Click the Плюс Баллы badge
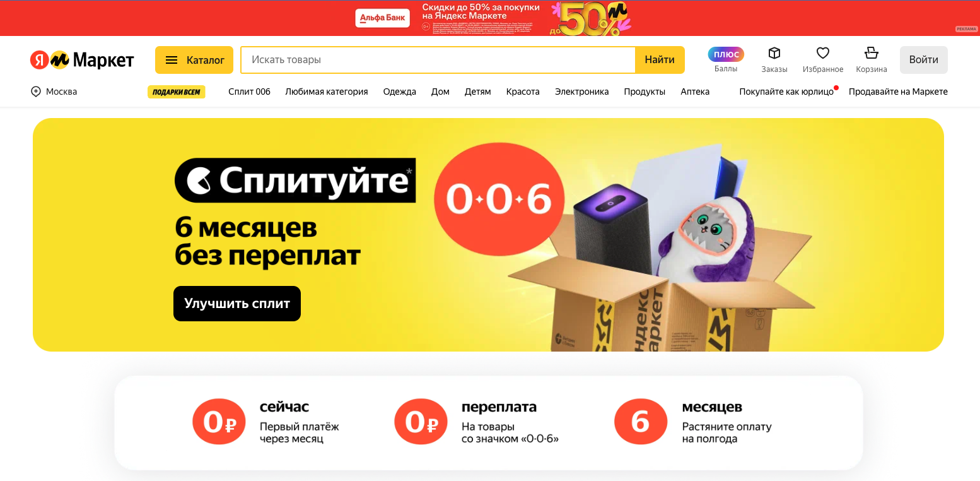 pos(726,54)
